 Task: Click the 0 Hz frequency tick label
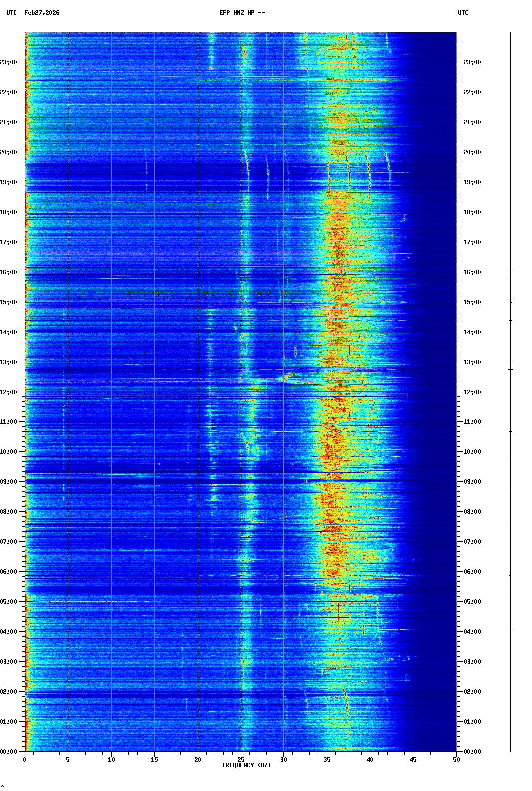click(x=25, y=760)
